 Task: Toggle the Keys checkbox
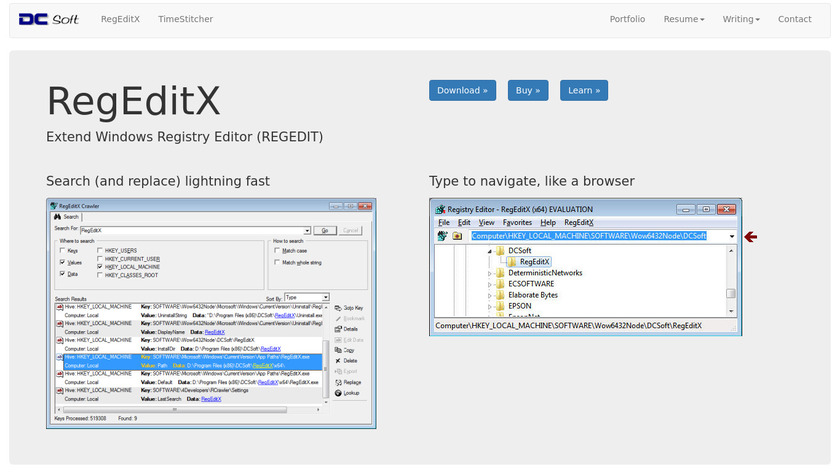coord(62,250)
